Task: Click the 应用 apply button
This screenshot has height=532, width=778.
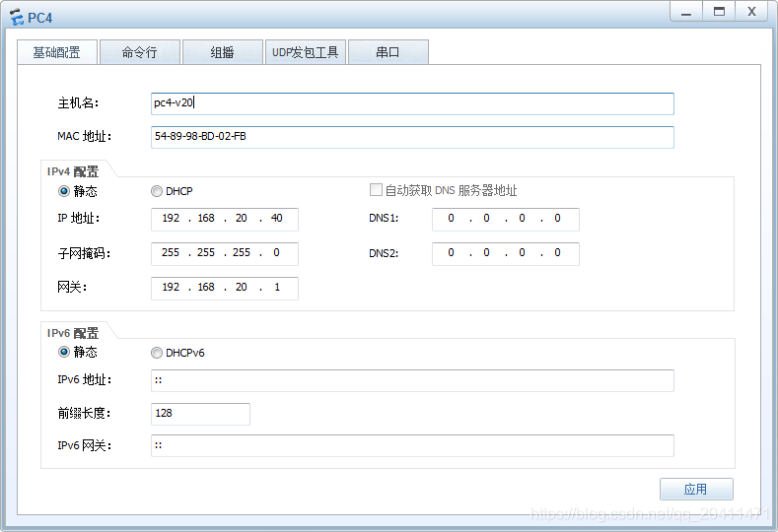Action: (696, 490)
